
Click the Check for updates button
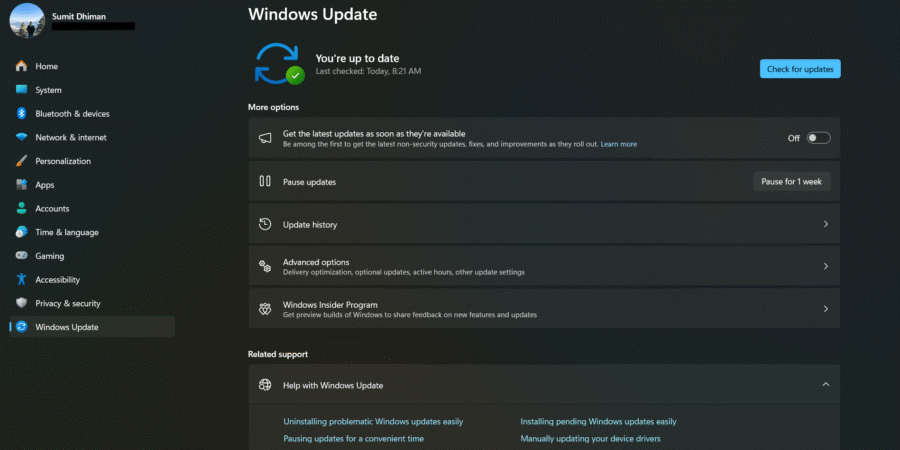800,69
